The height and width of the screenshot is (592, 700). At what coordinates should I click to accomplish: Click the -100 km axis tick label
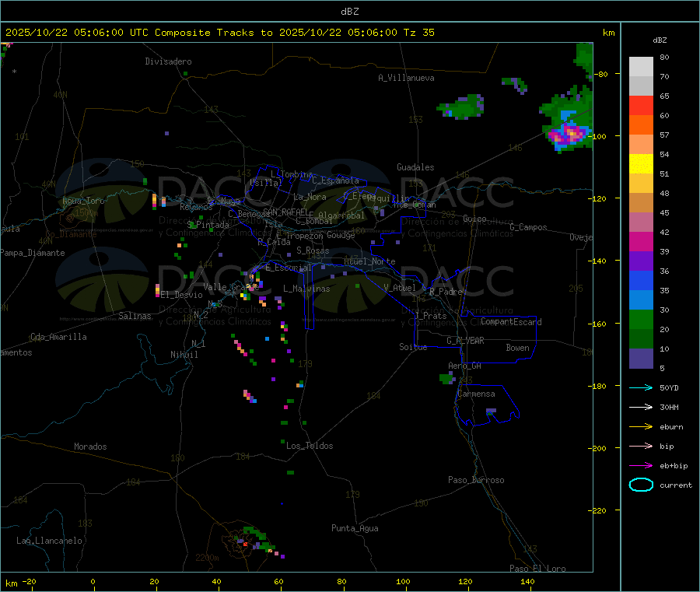click(x=599, y=136)
